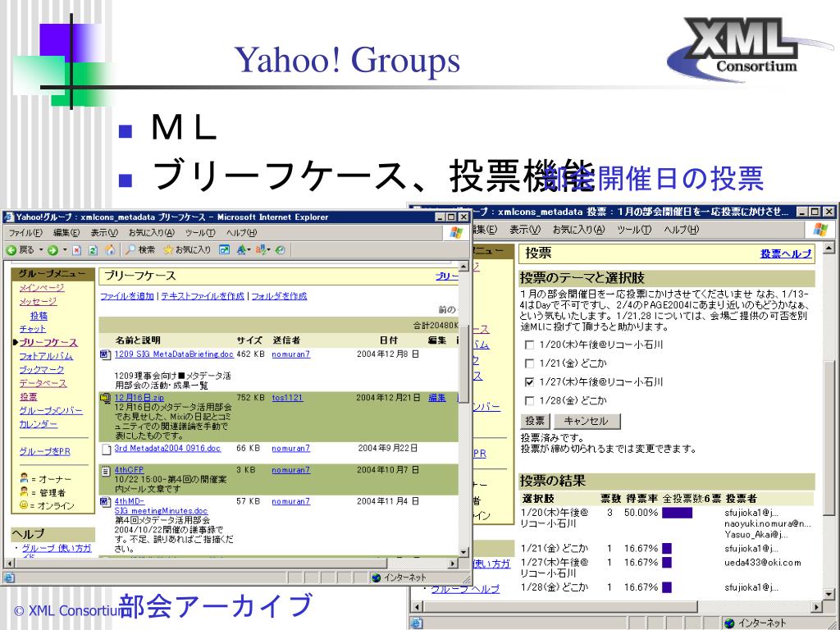Go to the Home page icon
The height and width of the screenshot is (630, 840).
[110, 250]
